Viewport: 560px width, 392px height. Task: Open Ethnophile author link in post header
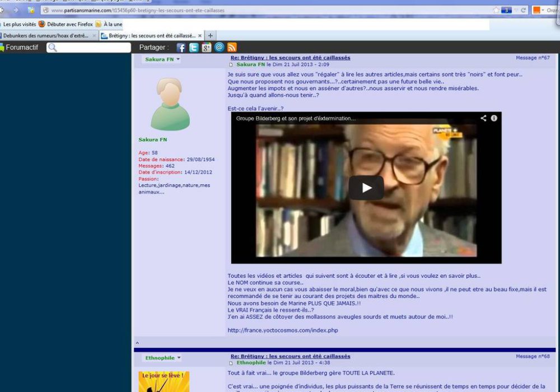click(x=251, y=362)
